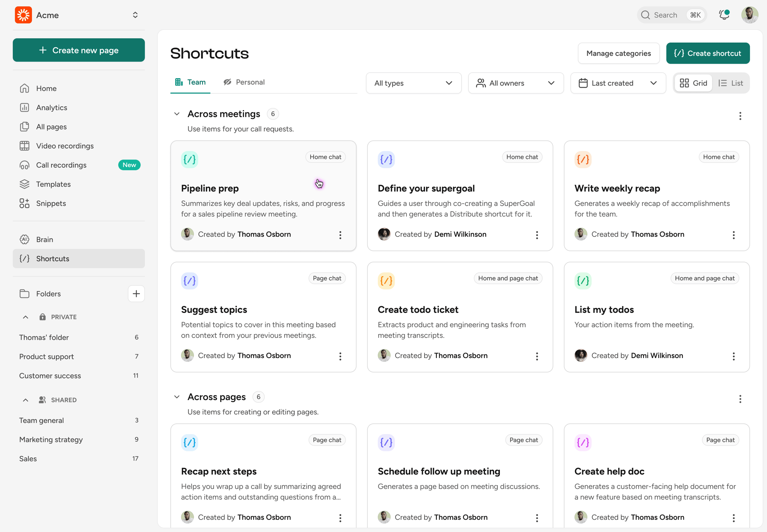The height and width of the screenshot is (532, 767).
Task: Click Manage categories button
Action: coord(618,53)
